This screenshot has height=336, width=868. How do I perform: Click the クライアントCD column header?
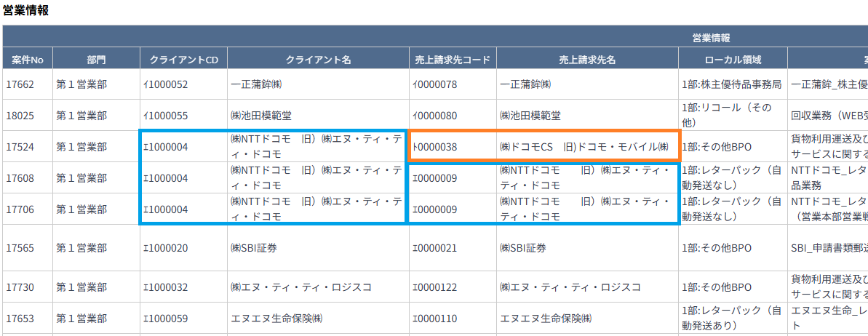(x=183, y=60)
